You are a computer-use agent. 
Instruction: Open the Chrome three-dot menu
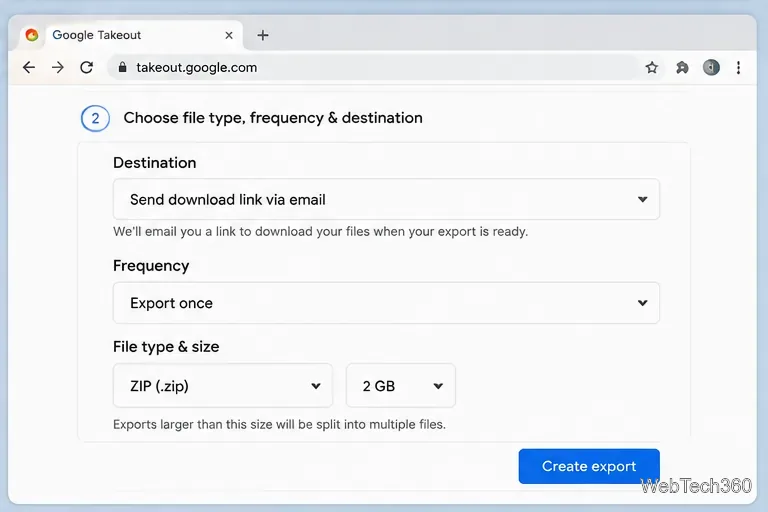click(x=738, y=67)
